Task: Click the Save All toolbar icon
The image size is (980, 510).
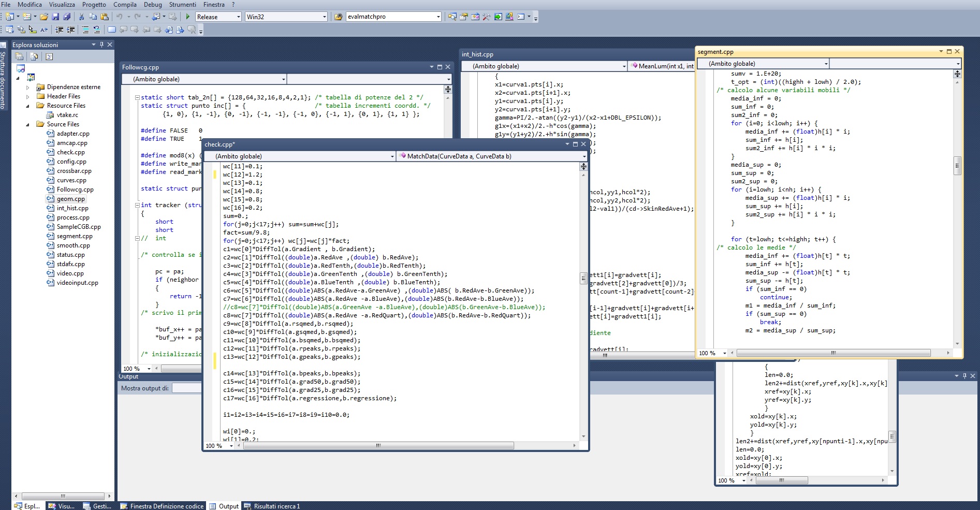Action: [67, 17]
